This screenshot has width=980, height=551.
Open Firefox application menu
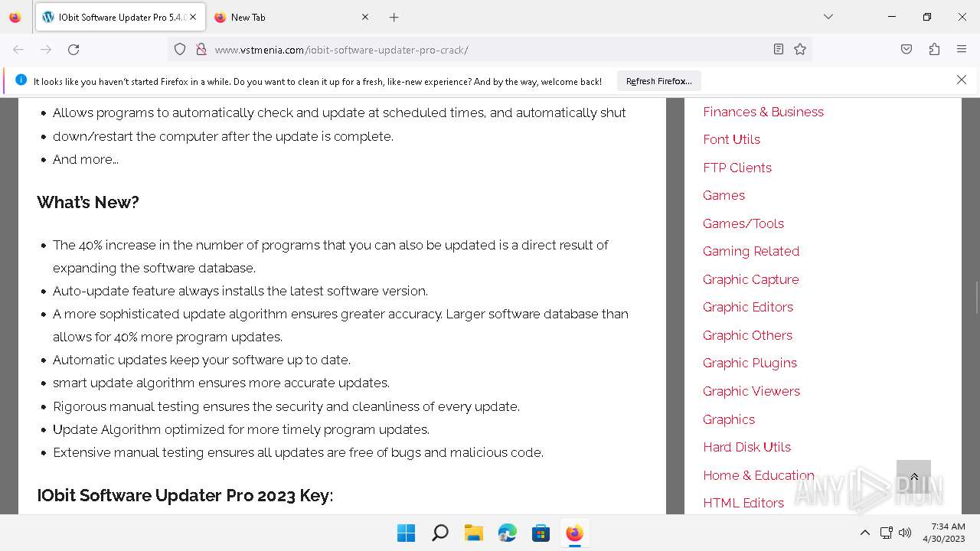[962, 49]
